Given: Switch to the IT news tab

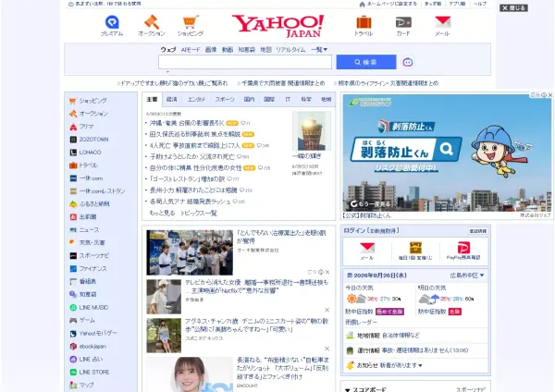Looking at the screenshot, I should click(x=288, y=100).
